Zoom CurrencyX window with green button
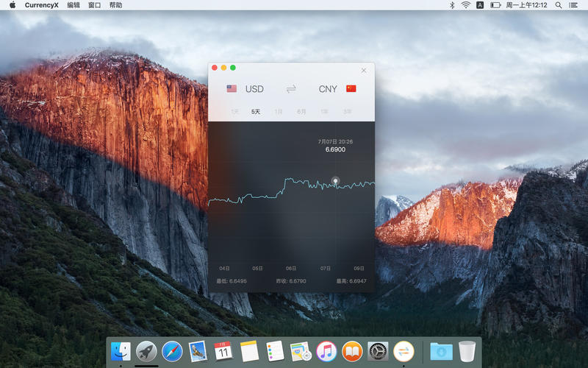The image size is (588, 368). point(233,68)
